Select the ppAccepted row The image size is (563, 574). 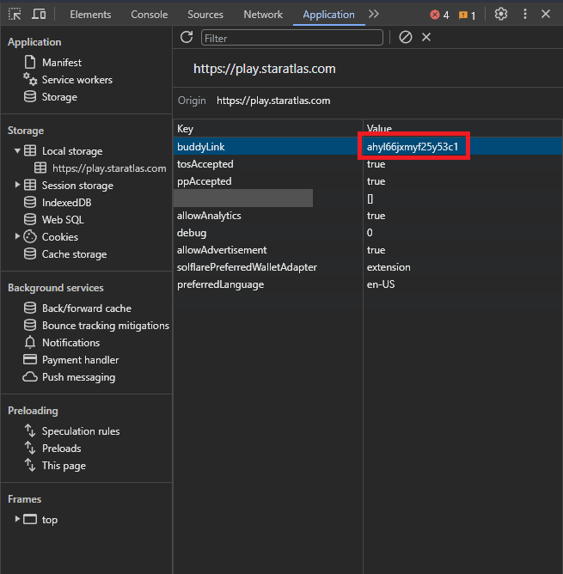click(368, 181)
